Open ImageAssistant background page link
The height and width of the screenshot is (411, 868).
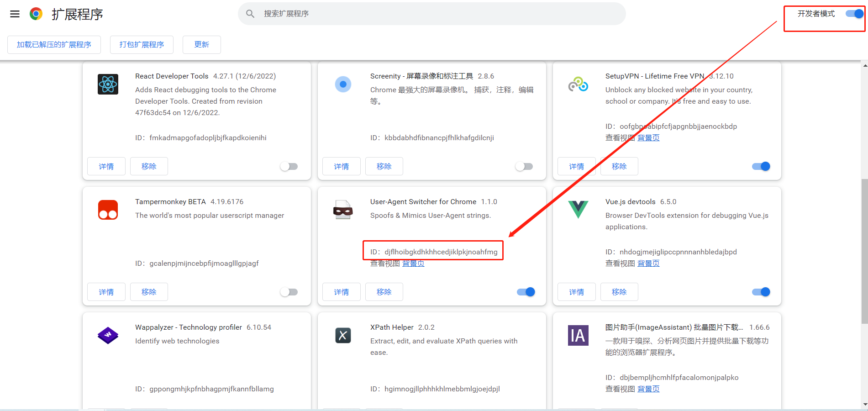pyautogui.click(x=648, y=389)
